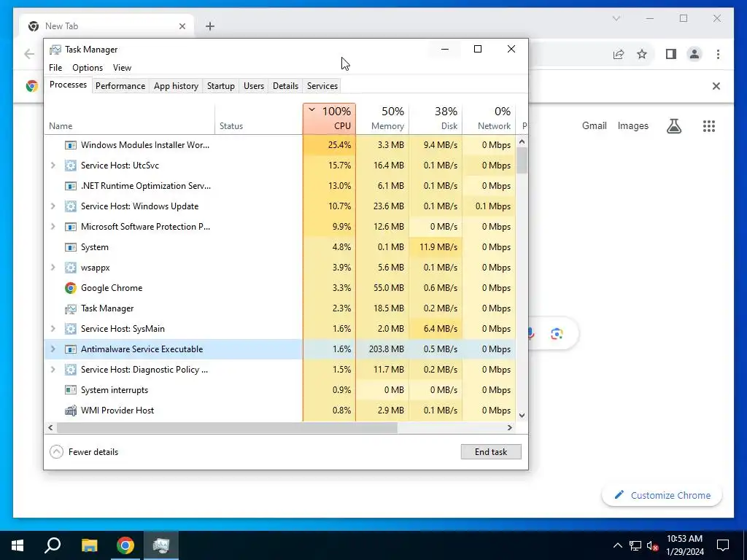Viewport: 747px width, 560px height.
Task: Click the Service Host: SysMain gear icon
Action: [x=71, y=329]
